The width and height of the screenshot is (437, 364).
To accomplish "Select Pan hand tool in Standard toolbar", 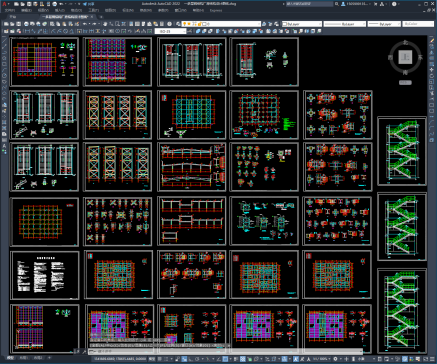I will [x=105, y=24].
